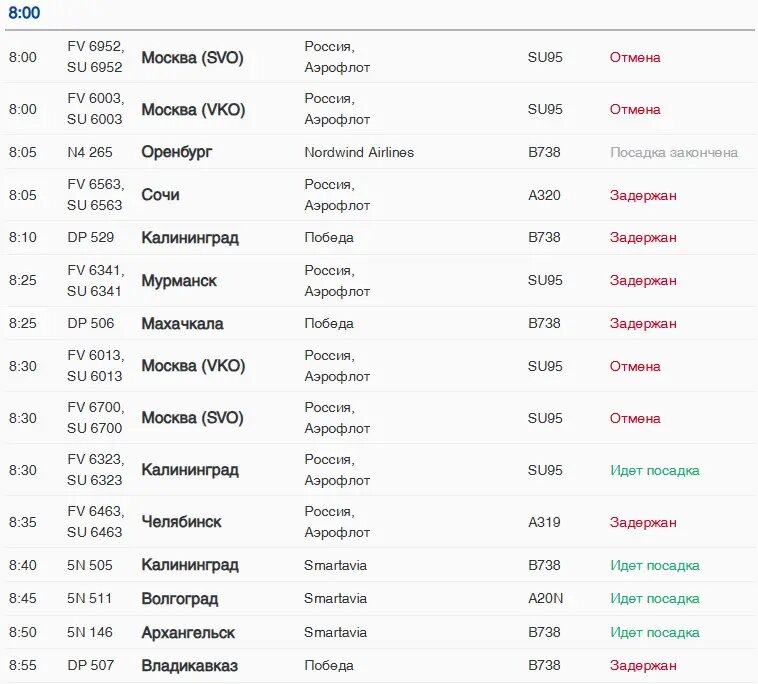Select flight number DP 529
758x684 pixels.
[90, 238]
